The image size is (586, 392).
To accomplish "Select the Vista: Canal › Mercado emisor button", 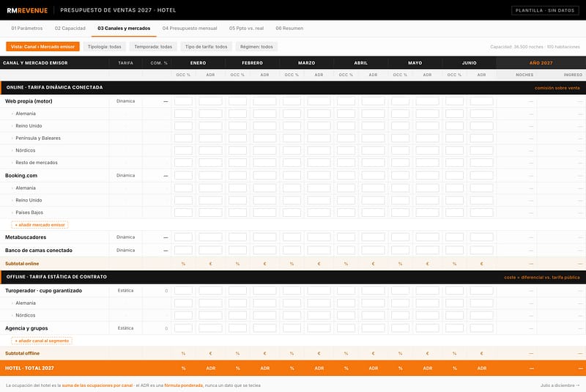I will click(42, 47).
